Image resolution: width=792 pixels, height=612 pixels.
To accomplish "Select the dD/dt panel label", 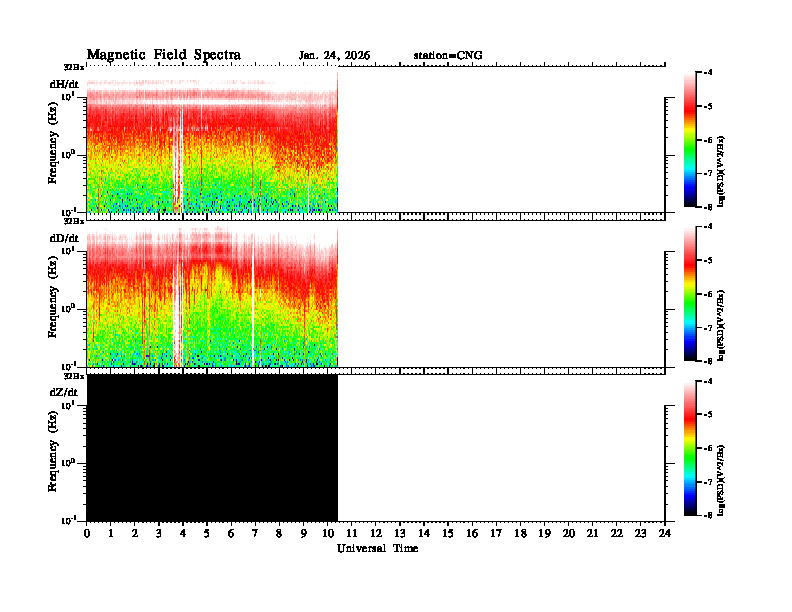I will [64, 238].
